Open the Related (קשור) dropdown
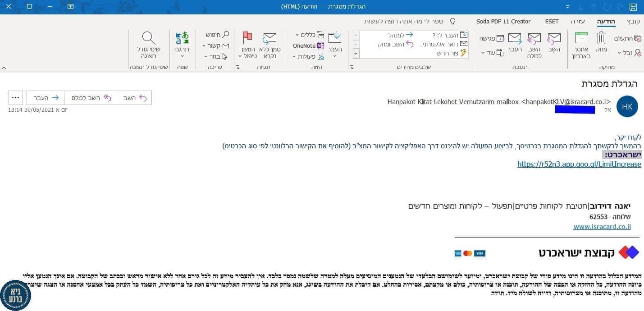 click(x=216, y=46)
